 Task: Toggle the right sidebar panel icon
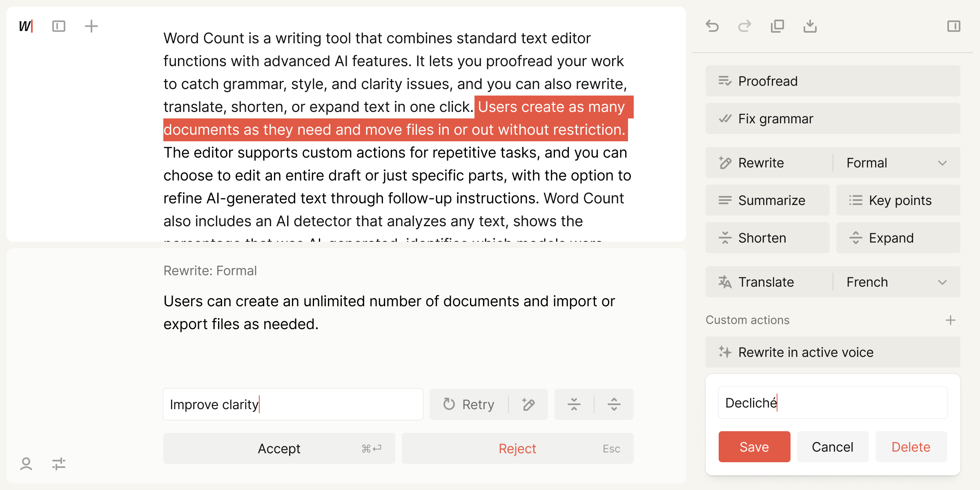coord(954,26)
